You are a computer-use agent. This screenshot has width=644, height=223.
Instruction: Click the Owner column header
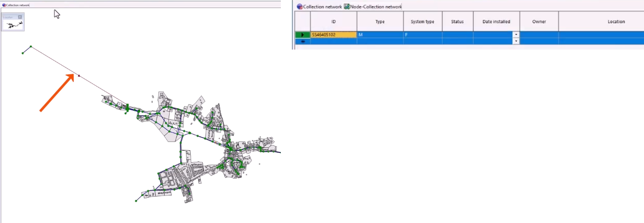pos(539,21)
